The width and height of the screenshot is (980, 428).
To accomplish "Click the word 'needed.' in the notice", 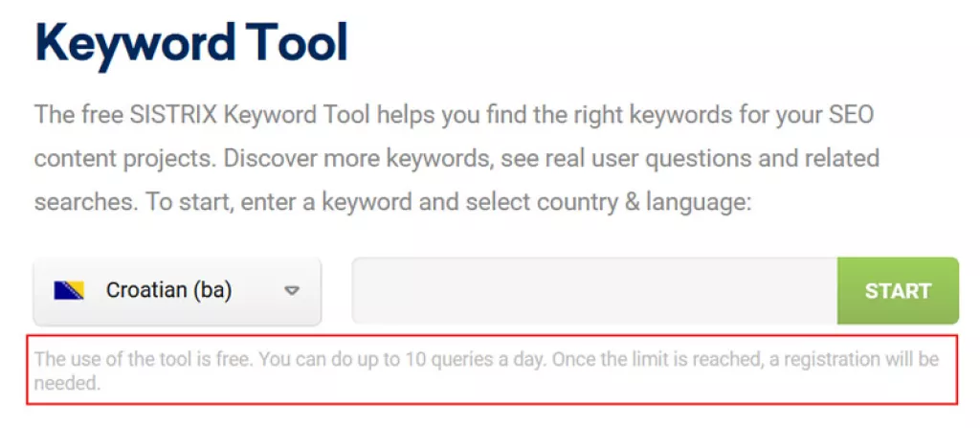I will (x=67, y=384).
